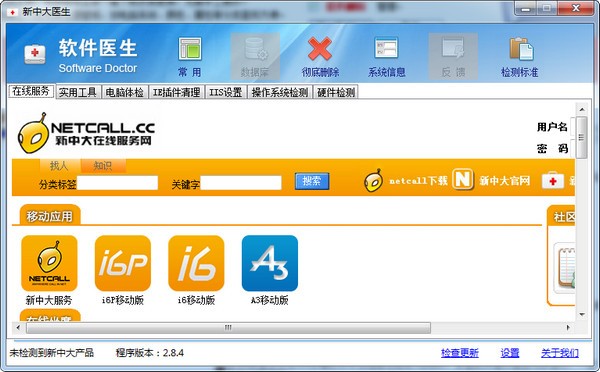Select the 找人 search tab
Viewport: 600px width, 372px height.
point(60,166)
